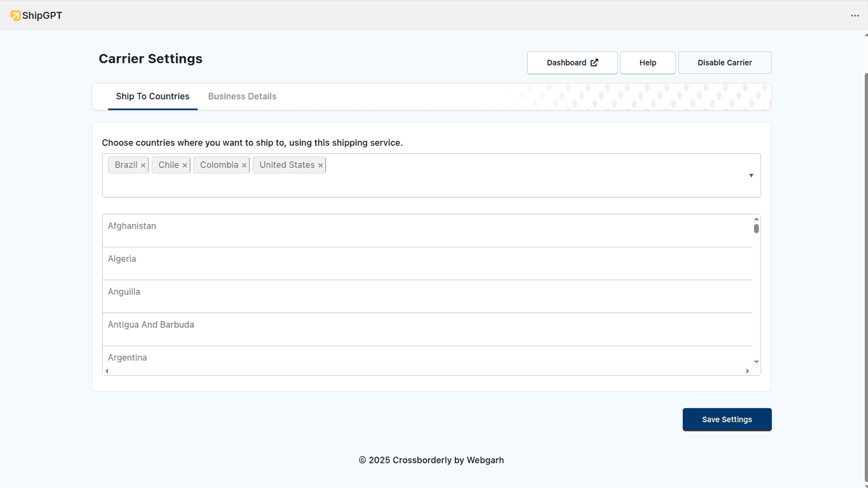The image size is (868, 488).
Task: Click the country list scroll right arrow
Action: click(x=748, y=371)
